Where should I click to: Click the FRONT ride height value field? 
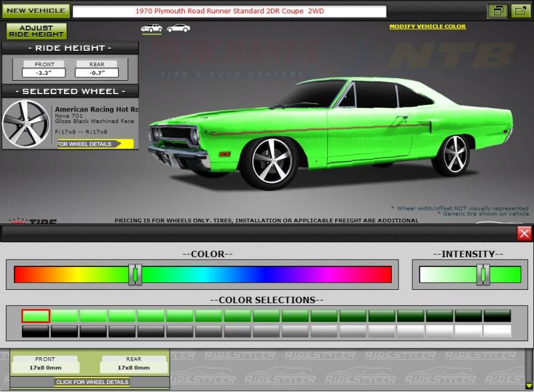(43, 73)
